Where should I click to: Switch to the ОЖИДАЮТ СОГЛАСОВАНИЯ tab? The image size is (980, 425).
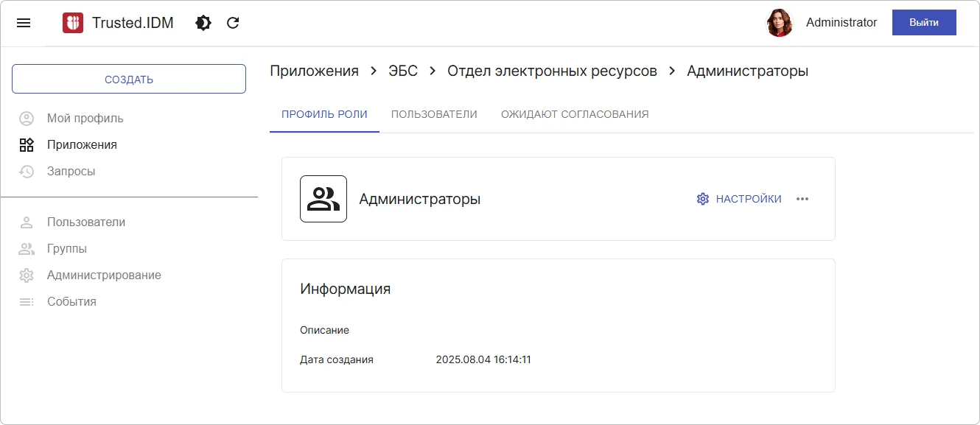point(575,114)
